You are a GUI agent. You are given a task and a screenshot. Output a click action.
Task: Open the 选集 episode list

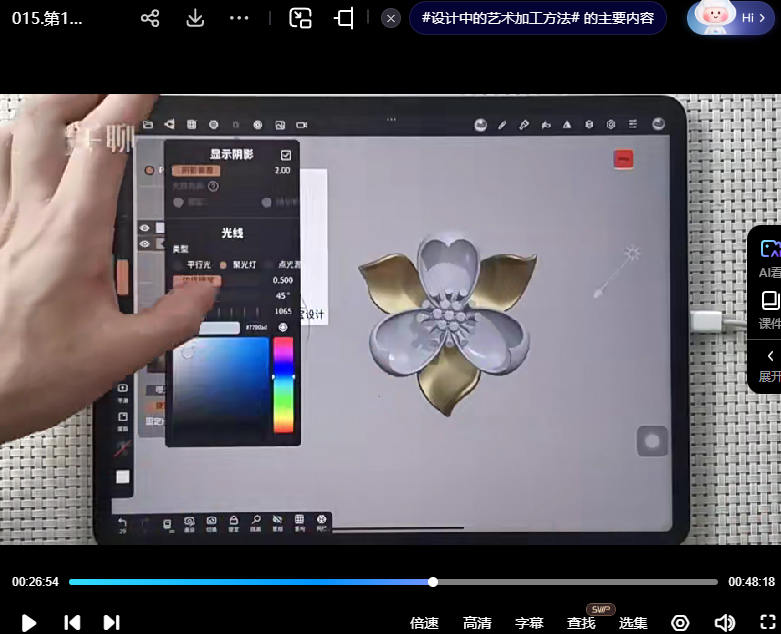tap(633, 623)
